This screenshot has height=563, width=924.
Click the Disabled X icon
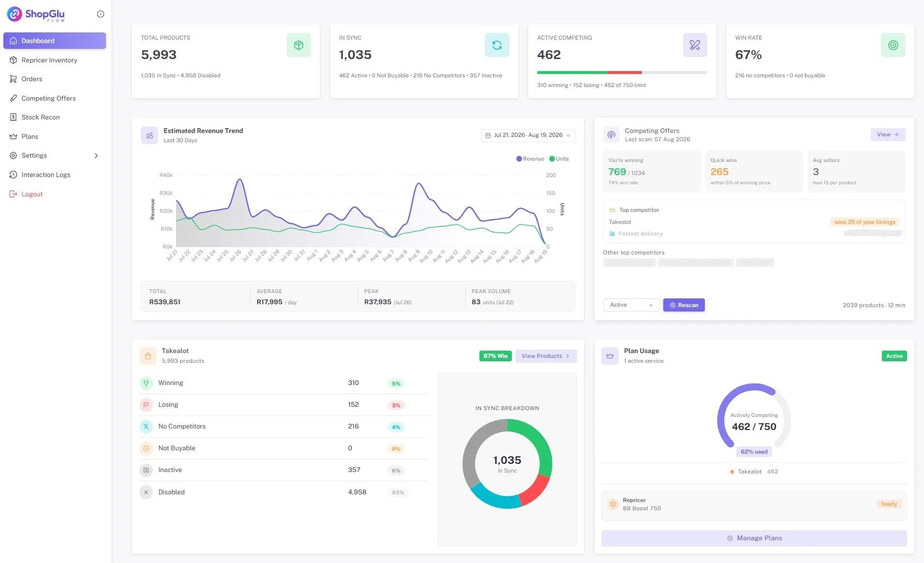(146, 492)
